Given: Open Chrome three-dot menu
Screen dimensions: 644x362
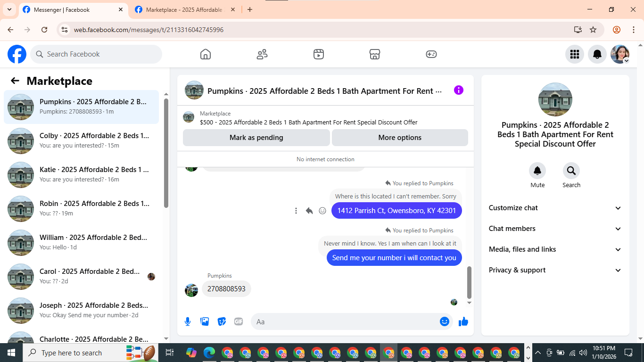Looking at the screenshot, I should (x=634, y=30).
